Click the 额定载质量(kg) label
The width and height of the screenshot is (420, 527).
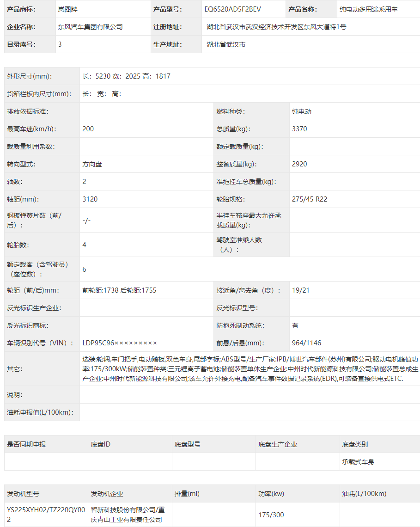[239, 147]
